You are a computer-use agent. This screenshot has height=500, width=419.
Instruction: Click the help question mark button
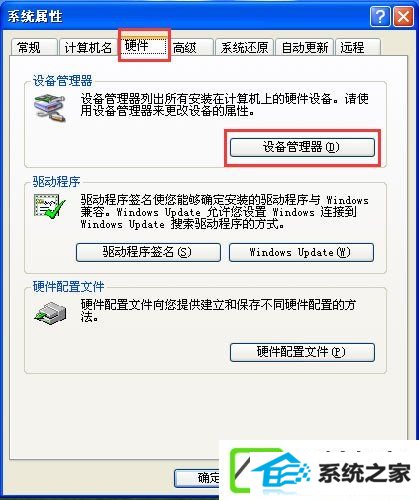tap(380, 16)
